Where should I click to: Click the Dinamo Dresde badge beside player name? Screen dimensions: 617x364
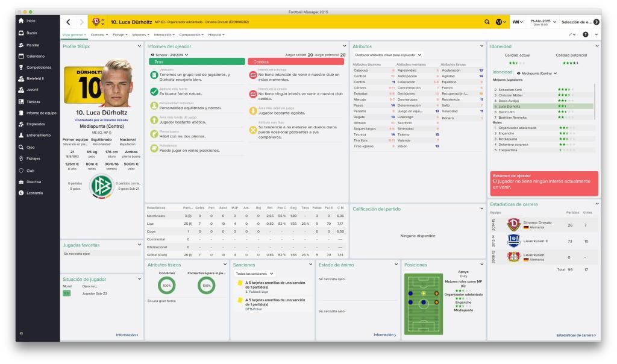click(96, 22)
